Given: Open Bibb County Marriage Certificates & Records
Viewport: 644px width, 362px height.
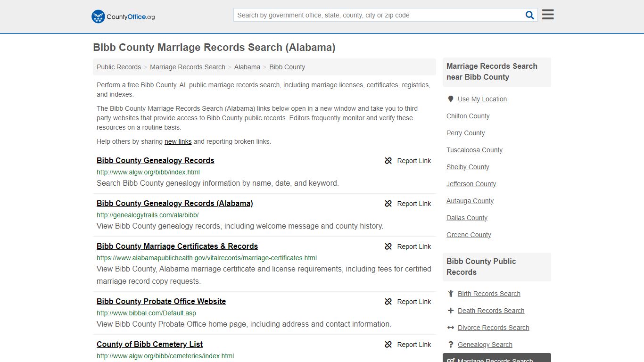Looking at the screenshot, I should 177,247.
